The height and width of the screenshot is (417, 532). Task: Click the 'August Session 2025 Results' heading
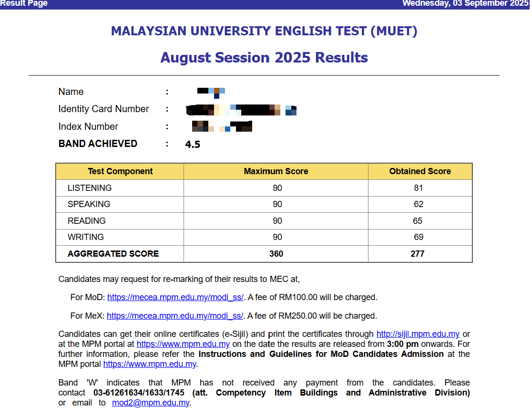pyautogui.click(x=264, y=58)
